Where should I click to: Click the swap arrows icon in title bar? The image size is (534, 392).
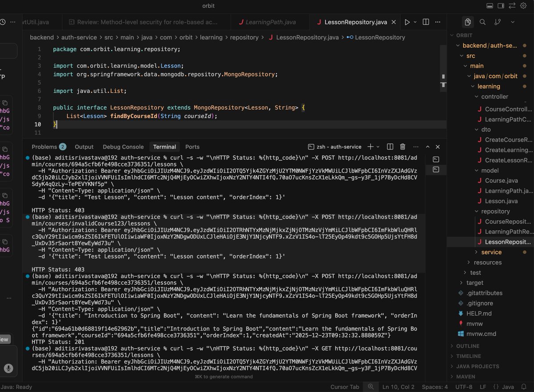pos(512,6)
